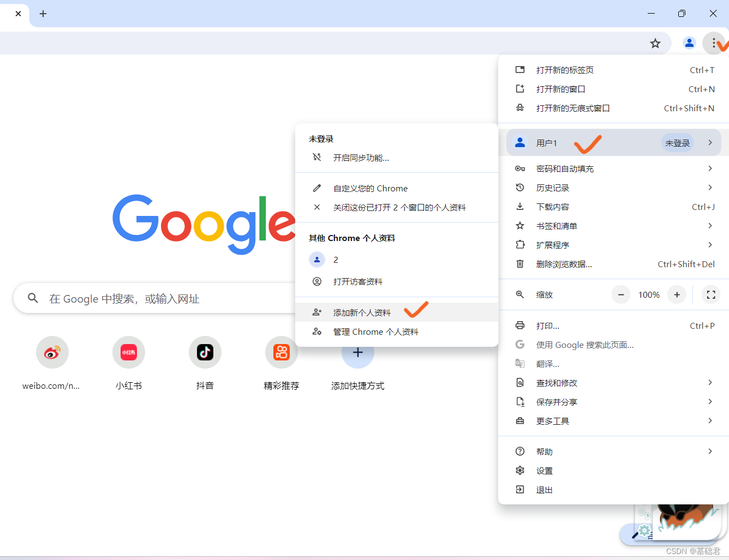Close the current tab
Screen dimensions: 729x560
(19, 14)
